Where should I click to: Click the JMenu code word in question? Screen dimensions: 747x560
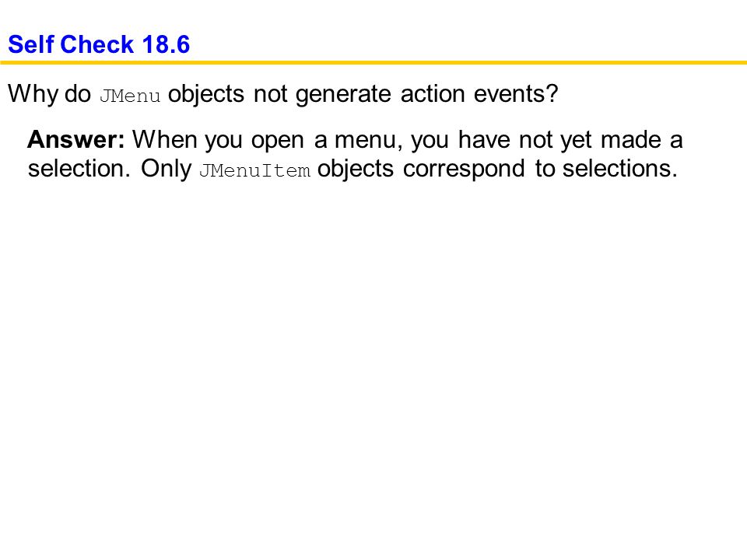click(130, 96)
